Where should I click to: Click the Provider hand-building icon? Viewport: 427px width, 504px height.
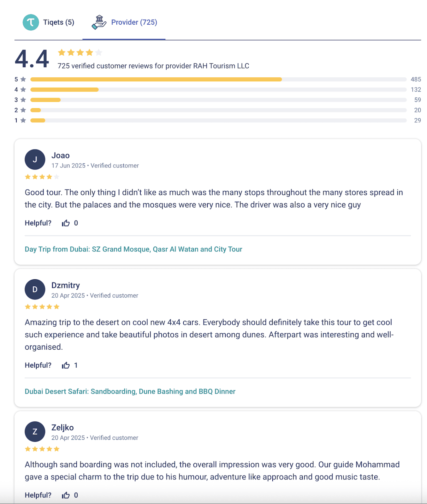pyautogui.click(x=99, y=22)
